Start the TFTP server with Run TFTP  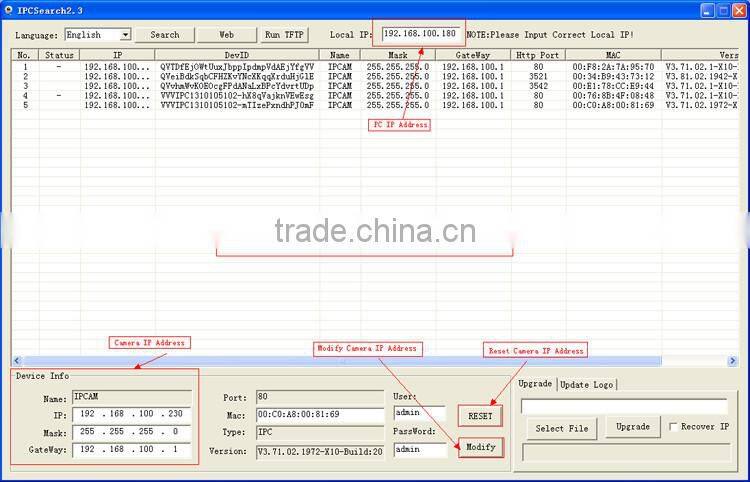284,35
